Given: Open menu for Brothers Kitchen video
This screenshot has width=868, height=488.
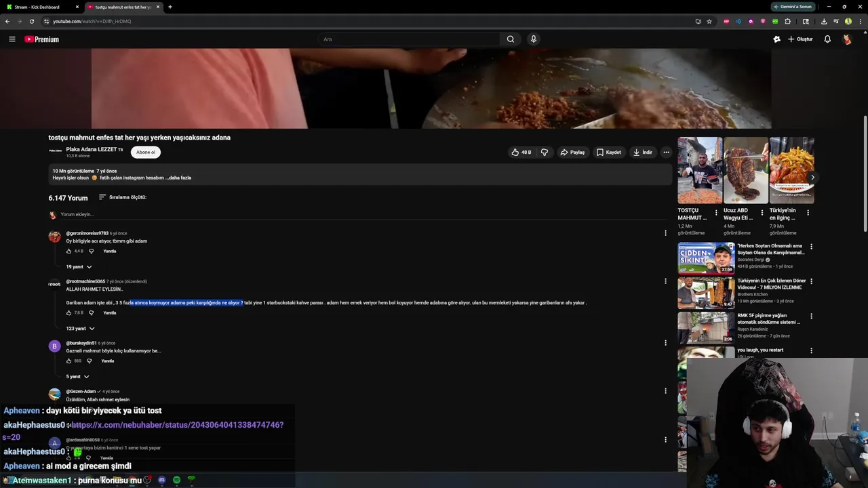Looking at the screenshot, I should pyautogui.click(x=811, y=281).
